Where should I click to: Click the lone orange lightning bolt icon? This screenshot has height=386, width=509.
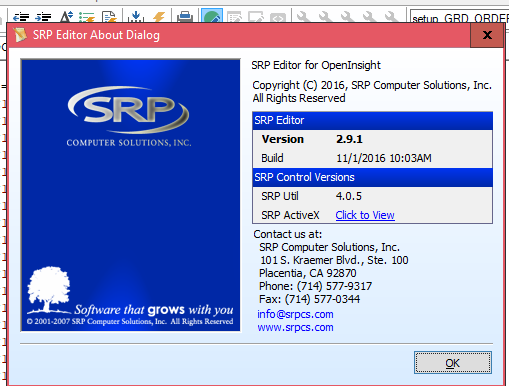[159, 17]
